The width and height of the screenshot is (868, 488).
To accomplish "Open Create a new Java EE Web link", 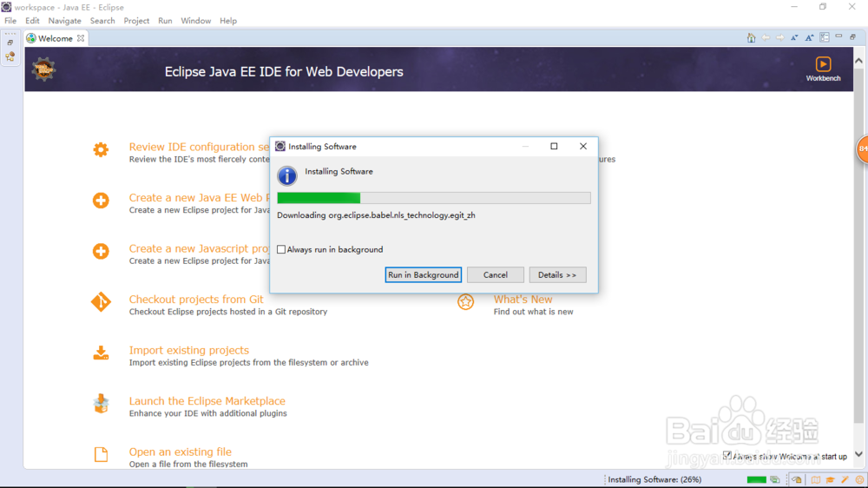I will point(200,198).
